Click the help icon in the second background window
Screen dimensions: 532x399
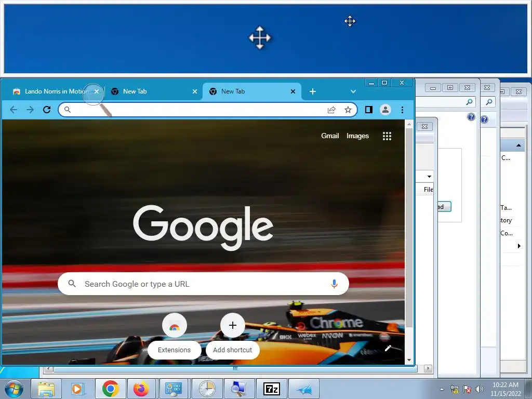485,119
